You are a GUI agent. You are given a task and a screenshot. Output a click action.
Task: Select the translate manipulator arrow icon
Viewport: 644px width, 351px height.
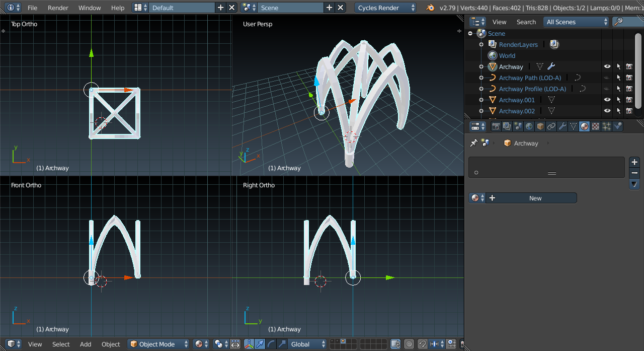click(x=260, y=344)
